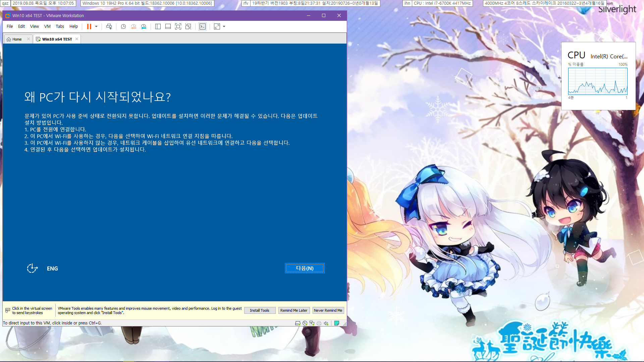The image size is (644, 362).
Task: Click the window resize grip in the status bar
Action: click(344, 323)
